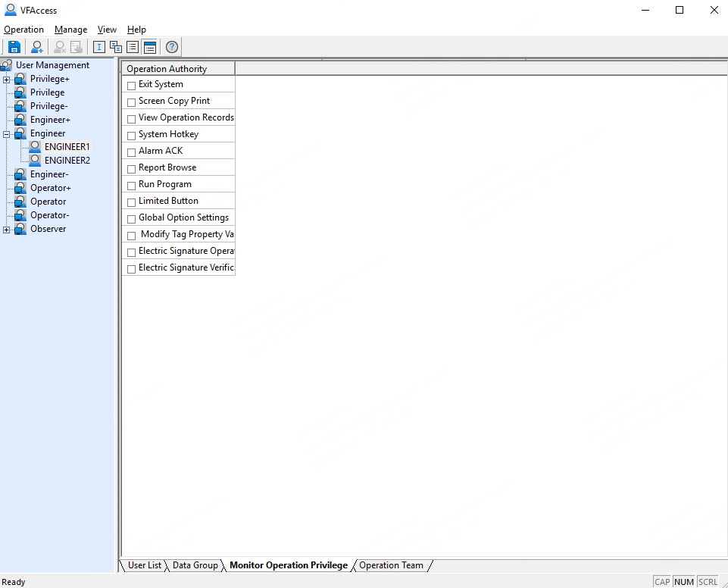Click the highlighted details view toolbar icon

tap(149, 47)
